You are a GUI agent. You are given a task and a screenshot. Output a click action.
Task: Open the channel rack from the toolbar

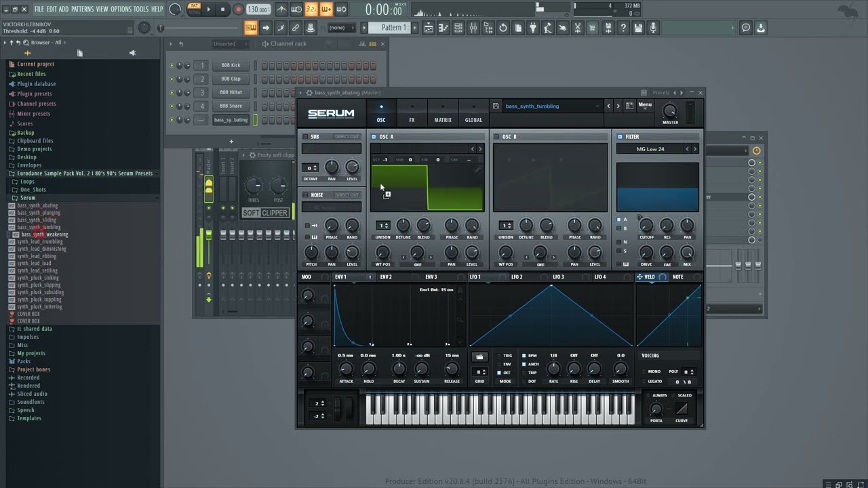tap(459, 28)
